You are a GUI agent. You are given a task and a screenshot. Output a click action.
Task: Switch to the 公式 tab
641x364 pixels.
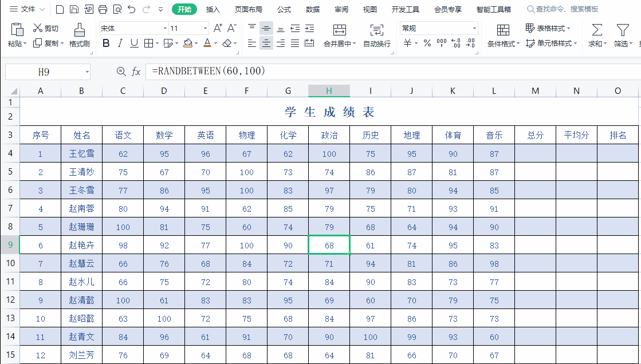pos(284,9)
